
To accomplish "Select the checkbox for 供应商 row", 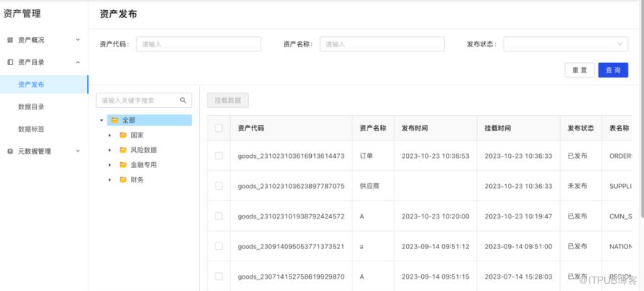I will coord(219,186).
